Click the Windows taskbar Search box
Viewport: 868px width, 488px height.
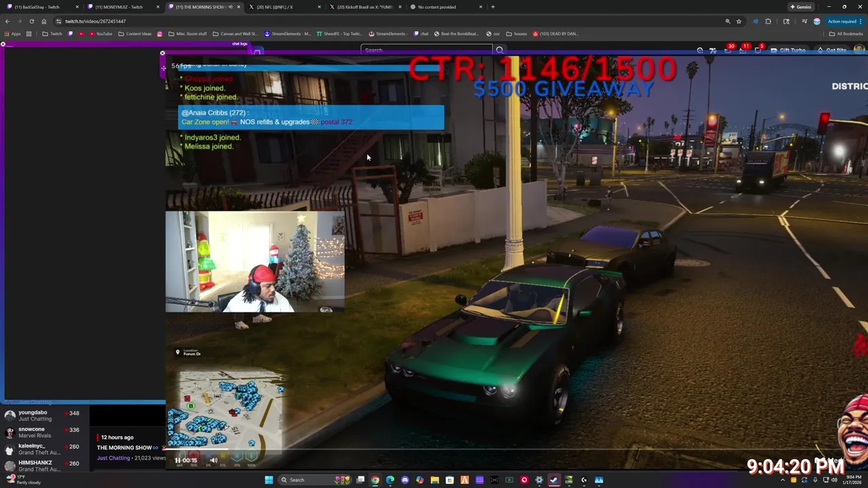click(314, 480)
